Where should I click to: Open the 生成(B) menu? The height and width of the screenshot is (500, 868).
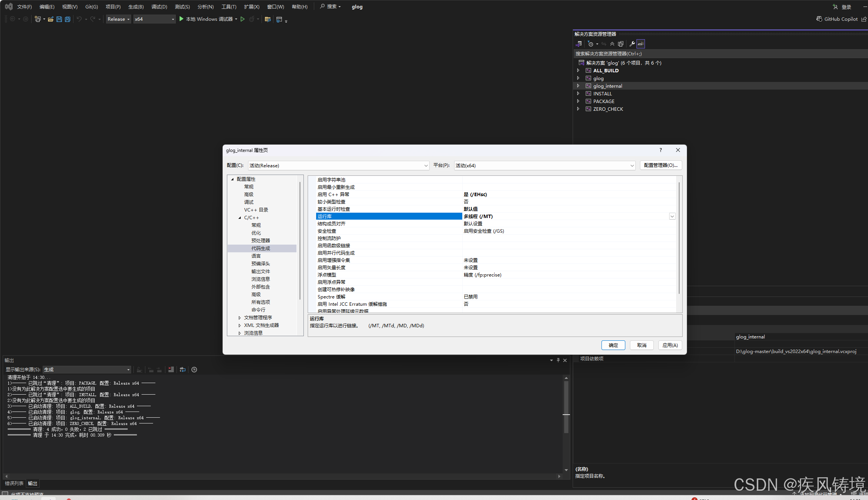(136, 7)
